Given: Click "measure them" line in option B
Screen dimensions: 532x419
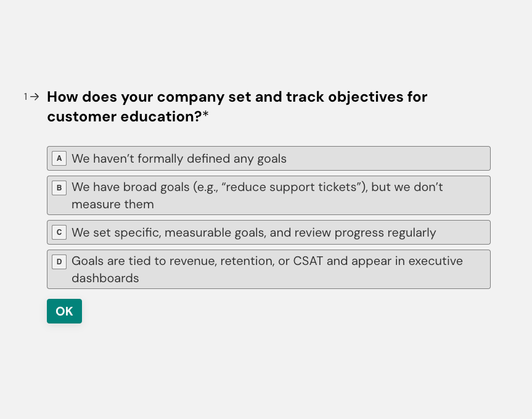Looking at the screenshot, I should tap(112, 204).
